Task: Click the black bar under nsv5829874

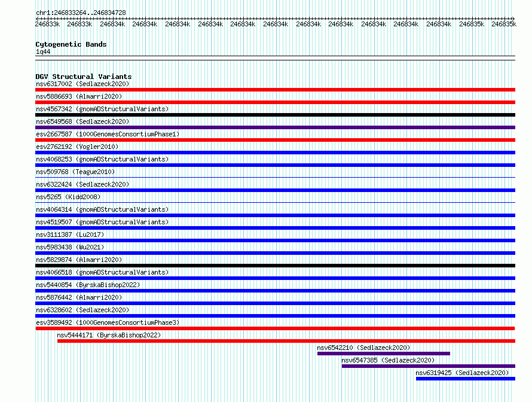Action: click(275, 266)
